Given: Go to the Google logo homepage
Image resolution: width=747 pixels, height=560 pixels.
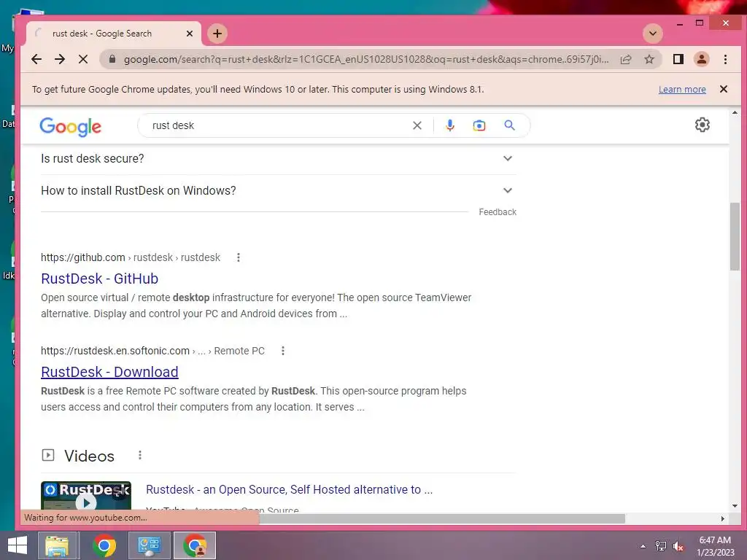Looking at the screenshot, I should (71, 127).
